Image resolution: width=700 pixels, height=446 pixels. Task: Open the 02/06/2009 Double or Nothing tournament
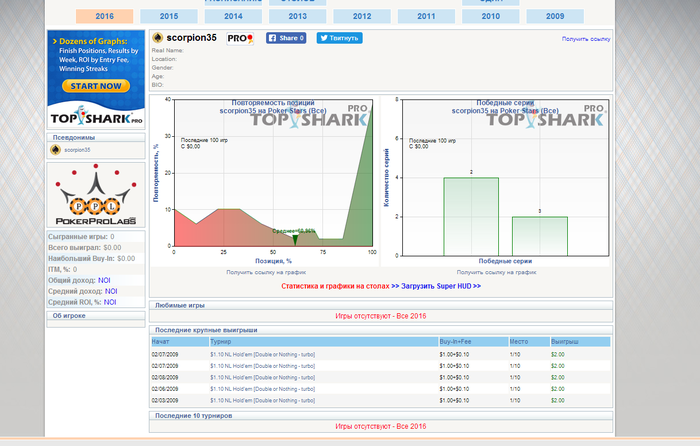click(x=262, y=389)
